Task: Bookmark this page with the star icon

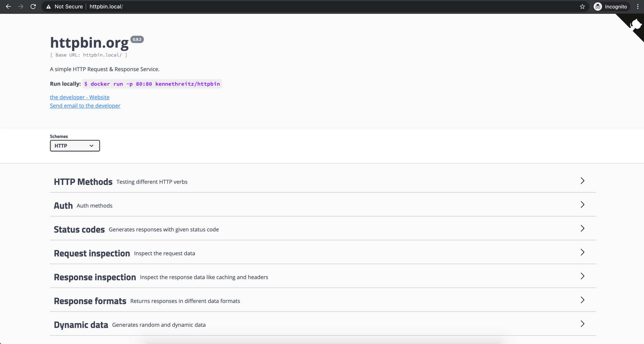Action: point(582,6)
